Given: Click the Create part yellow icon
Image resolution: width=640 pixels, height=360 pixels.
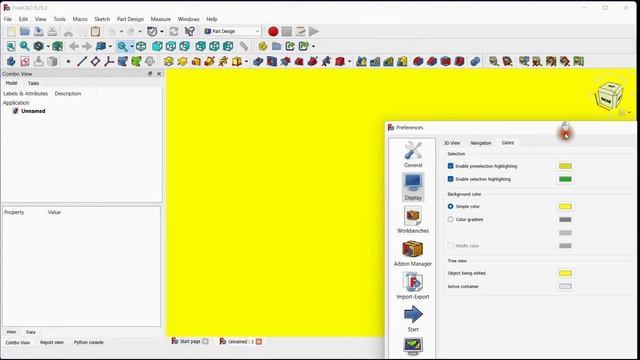Looking at the screenshot, I should [263, 46].
